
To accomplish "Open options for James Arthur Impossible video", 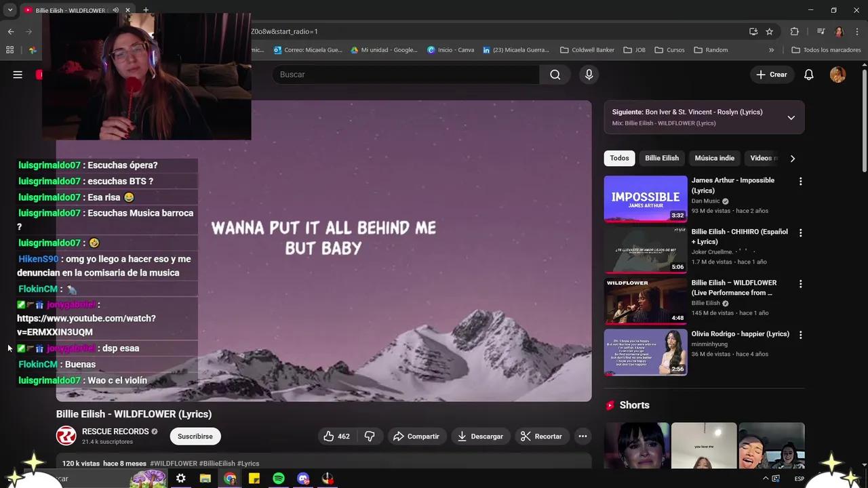I will 800,181.
